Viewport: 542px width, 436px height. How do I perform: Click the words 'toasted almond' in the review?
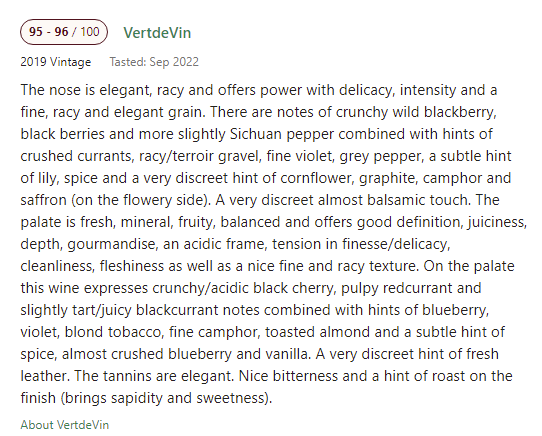tap(318, 332)
